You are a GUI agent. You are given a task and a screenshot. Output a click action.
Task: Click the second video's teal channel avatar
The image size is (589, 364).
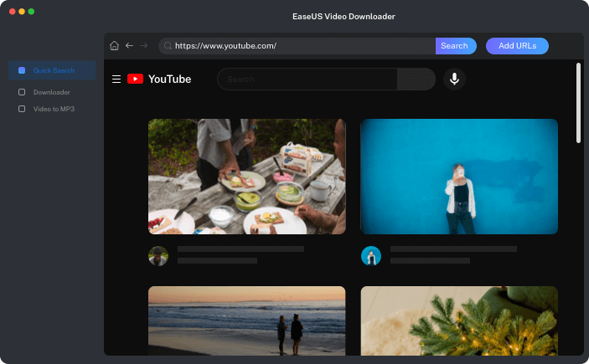coord(371,256)
